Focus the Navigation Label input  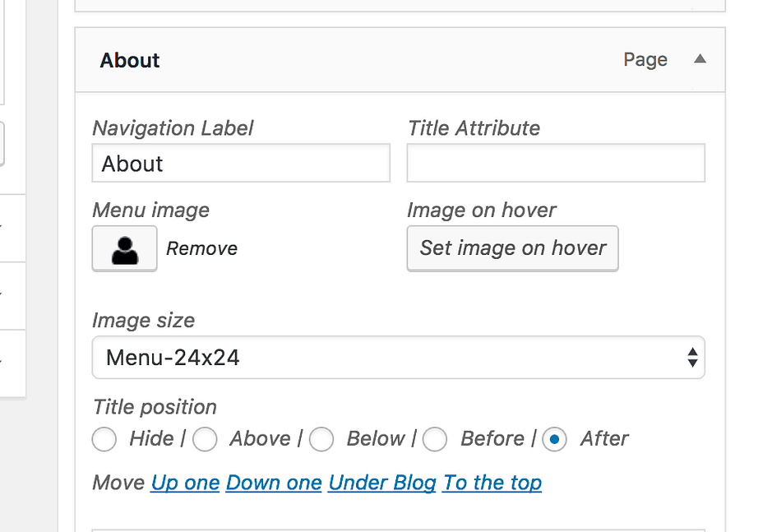240,163
